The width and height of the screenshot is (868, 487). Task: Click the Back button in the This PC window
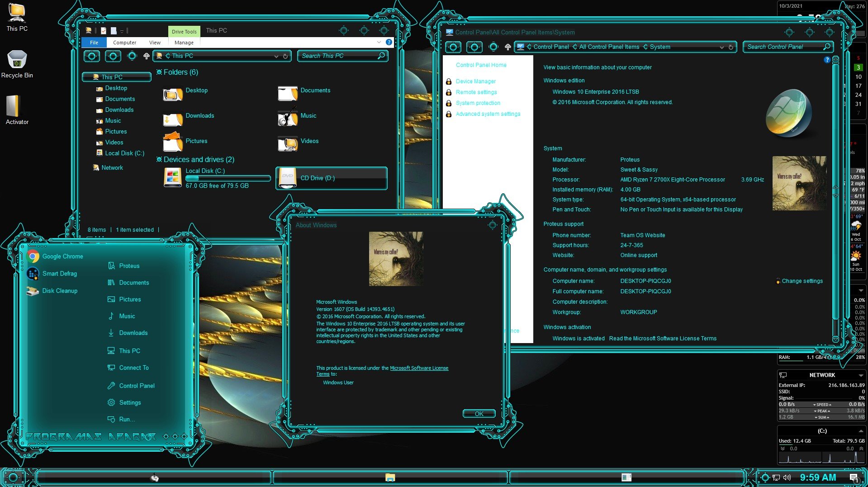92,56
